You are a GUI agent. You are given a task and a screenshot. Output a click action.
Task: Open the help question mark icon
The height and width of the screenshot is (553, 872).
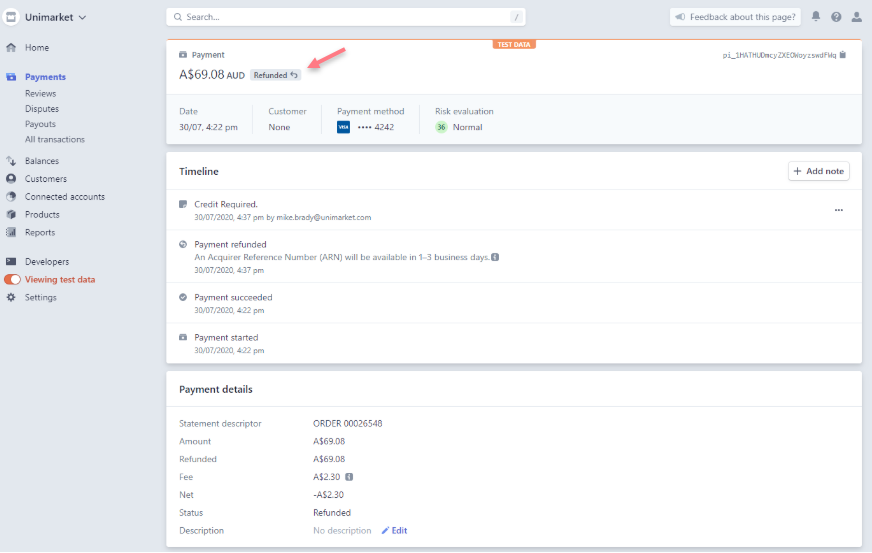(x=836, y=17)
